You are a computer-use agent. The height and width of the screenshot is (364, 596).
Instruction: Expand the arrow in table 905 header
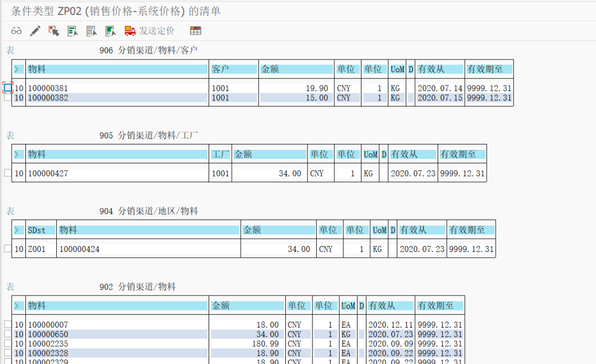click(17, 154)
